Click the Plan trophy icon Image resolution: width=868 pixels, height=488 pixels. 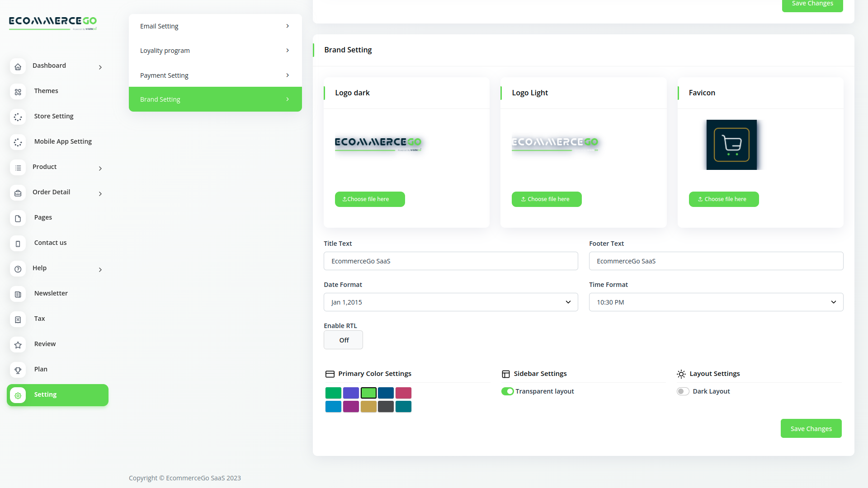pos(18,371)
